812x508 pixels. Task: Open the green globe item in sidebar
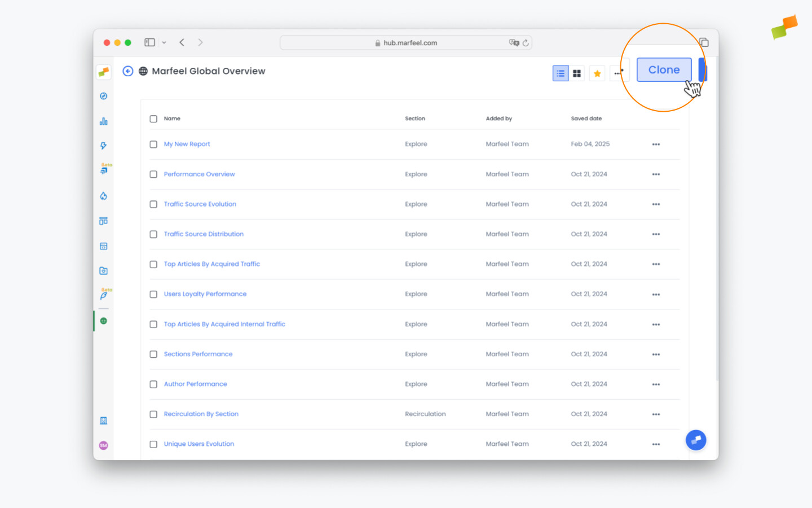point(103,321)
